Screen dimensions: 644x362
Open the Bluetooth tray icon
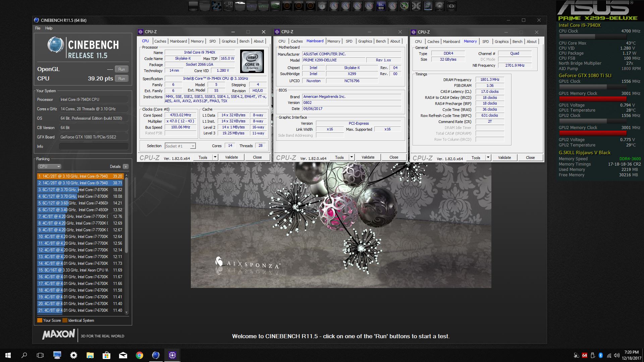601,355
